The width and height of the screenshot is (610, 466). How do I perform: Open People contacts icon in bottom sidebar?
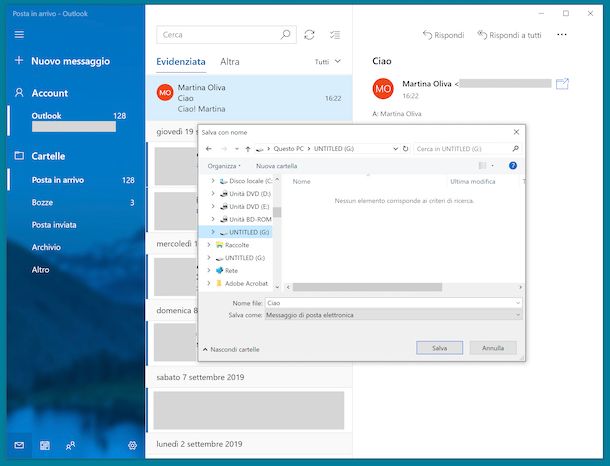coord(70,445)
